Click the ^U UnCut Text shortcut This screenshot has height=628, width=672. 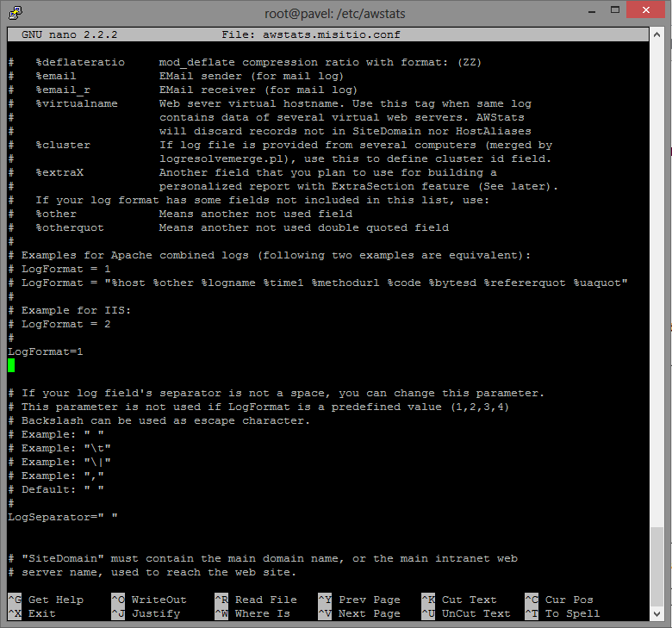[465, 613]
